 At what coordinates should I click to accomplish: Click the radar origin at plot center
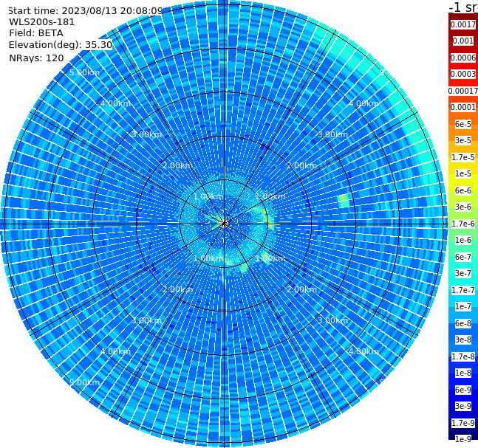[224, 224]
